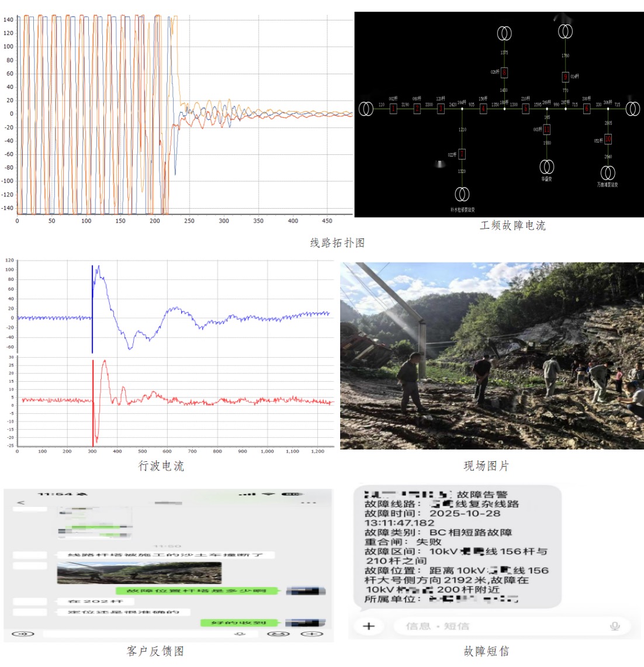Click the '故障告警' heading in SMS
This screenshot has height=667, width=644.
[x=482, y=495]
